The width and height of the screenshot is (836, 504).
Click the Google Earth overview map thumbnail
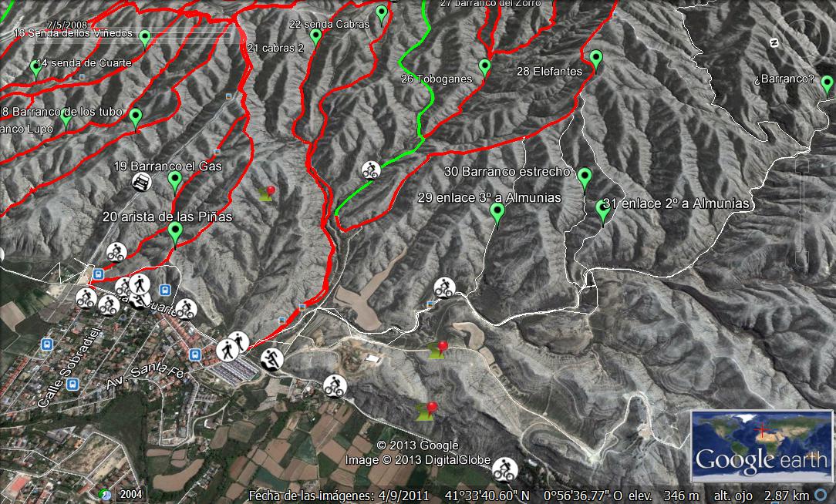(761, 446)
